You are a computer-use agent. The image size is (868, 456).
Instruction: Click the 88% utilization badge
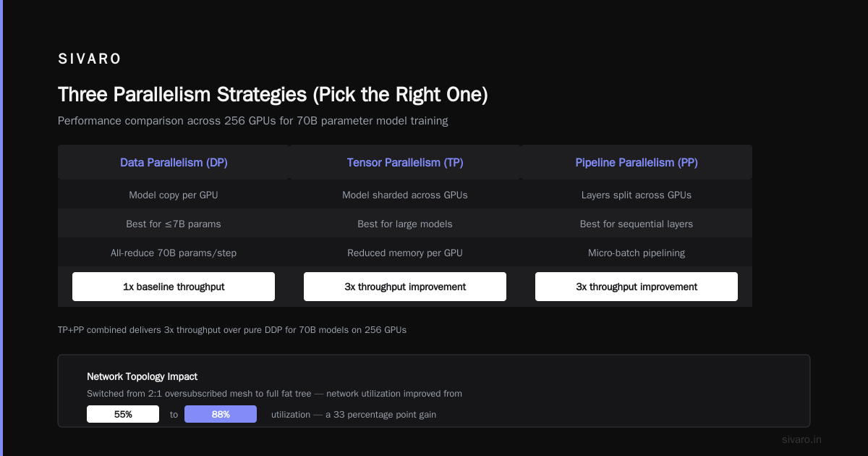[221, 414]
